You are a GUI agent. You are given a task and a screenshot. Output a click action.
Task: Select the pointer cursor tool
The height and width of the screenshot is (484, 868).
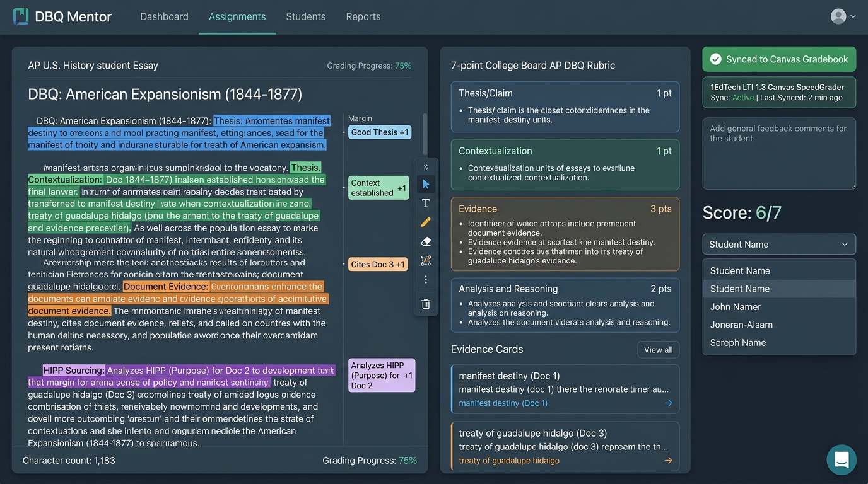(x=426, y=184)
